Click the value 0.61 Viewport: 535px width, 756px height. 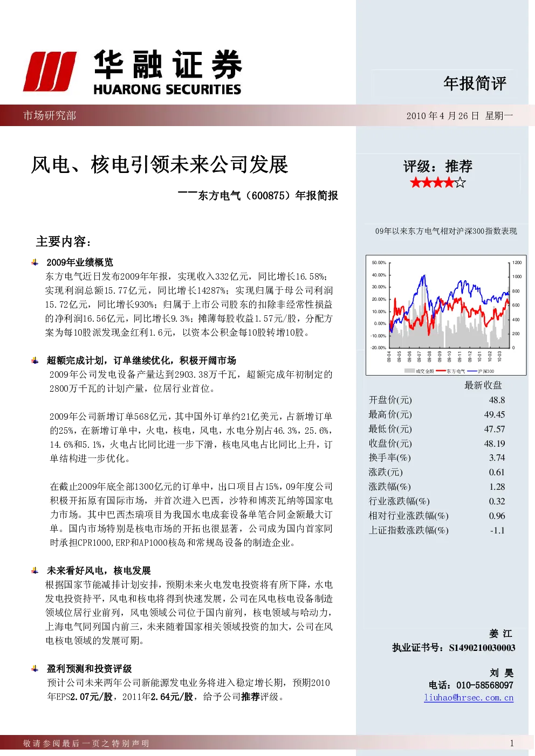(497, 472)
